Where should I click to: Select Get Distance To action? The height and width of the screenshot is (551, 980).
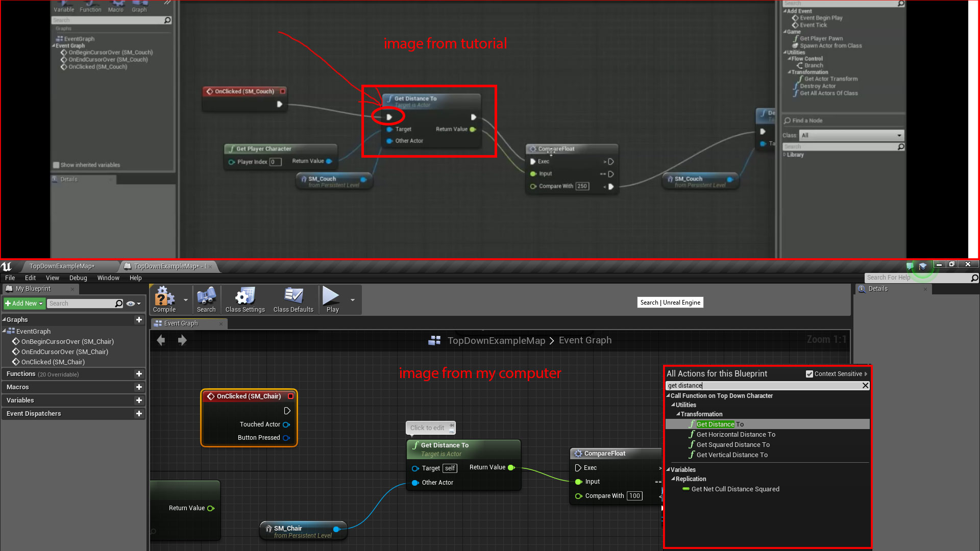pyautogui.click(x=768, y=424)
